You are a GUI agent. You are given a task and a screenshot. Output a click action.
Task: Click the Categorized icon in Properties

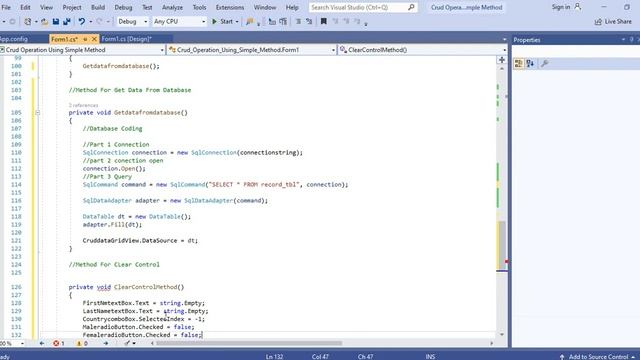(x=518, y=64)
